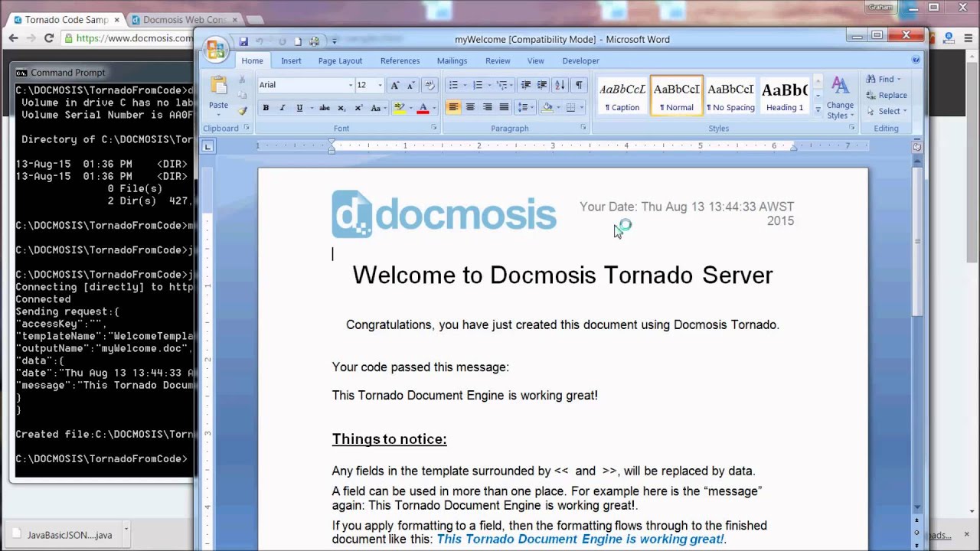This screenshot has height=551, width=980.
Task: Toggle Align Text Right
Action: click(x=487, y=108)
